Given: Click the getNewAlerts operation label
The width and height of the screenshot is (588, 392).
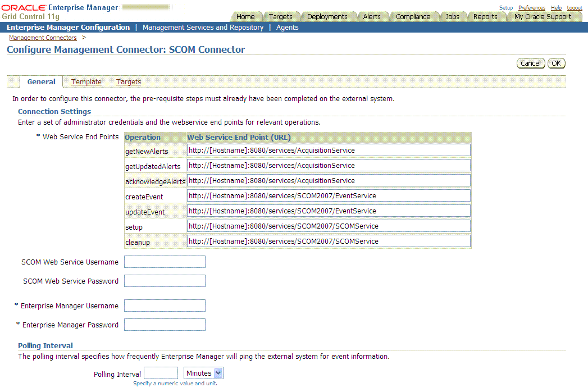Looking at the screenshot, I should click(147, 152).
